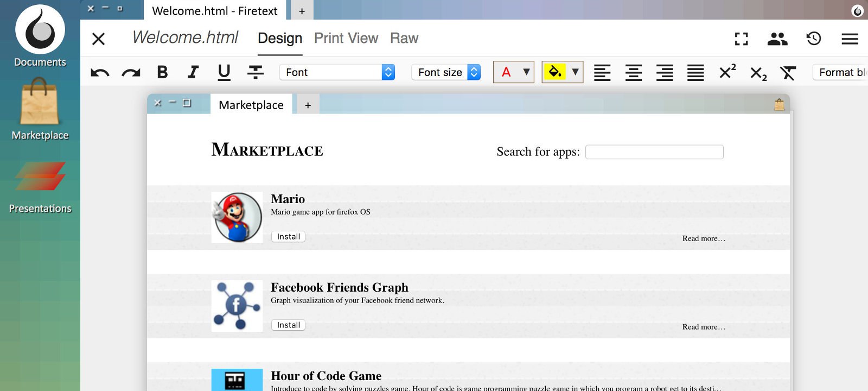Click the bag icon in Marketplace title bar
The image size is (868, 391).
click(x=779, y=104)
